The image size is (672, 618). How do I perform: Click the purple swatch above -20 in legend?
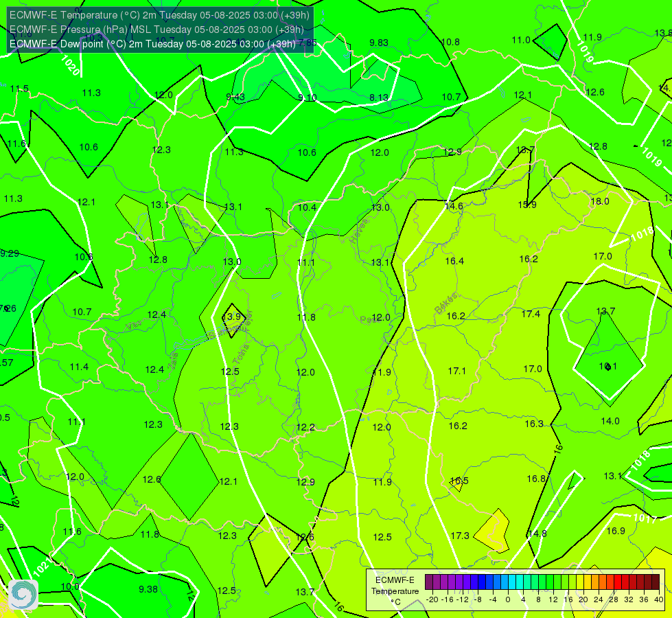(x=429, y=582)
